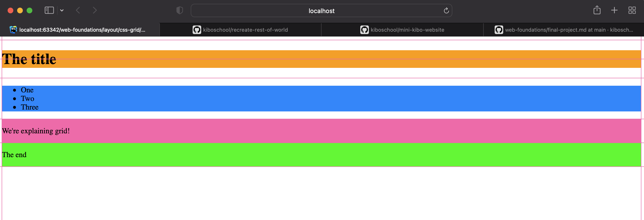This screenshot has height=220, width=644.
Task: Open a new tab with plus icon
Action: (x=614, y=10)
